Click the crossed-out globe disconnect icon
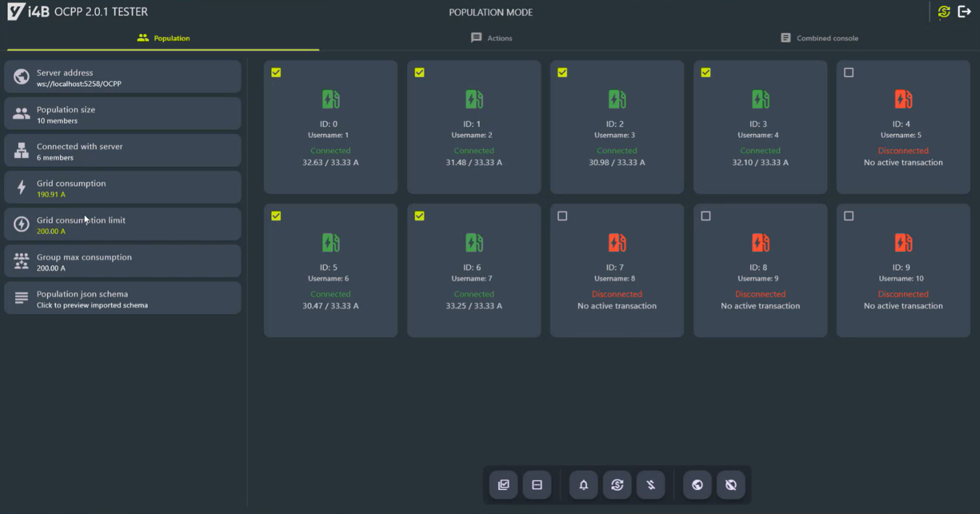The width and height of the screenshot is (980, 514). (731, 485)
